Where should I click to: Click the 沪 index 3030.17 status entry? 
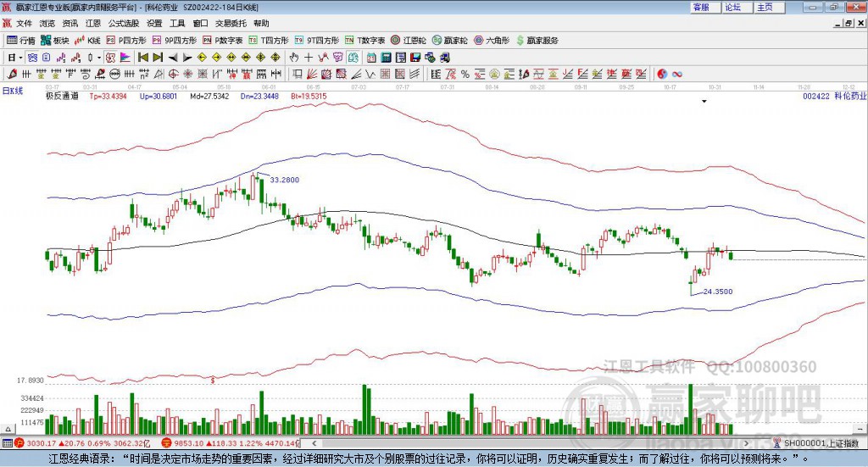point(84,443)
